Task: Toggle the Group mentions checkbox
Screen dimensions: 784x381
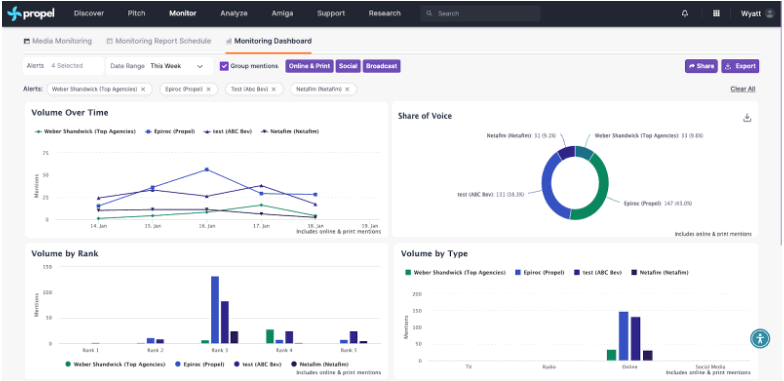Action: (224, 66)
